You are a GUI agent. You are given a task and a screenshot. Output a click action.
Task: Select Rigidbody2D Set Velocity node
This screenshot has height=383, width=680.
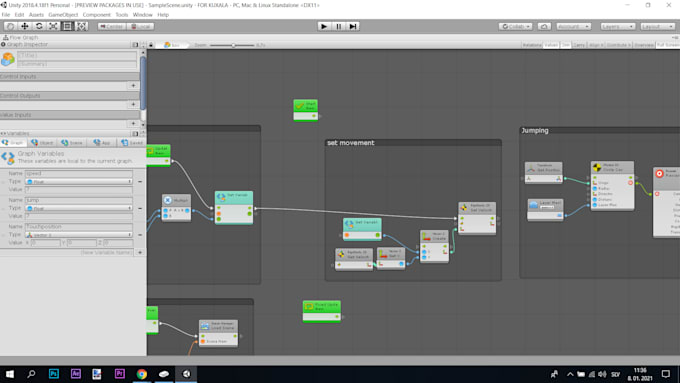coord(477,218)
